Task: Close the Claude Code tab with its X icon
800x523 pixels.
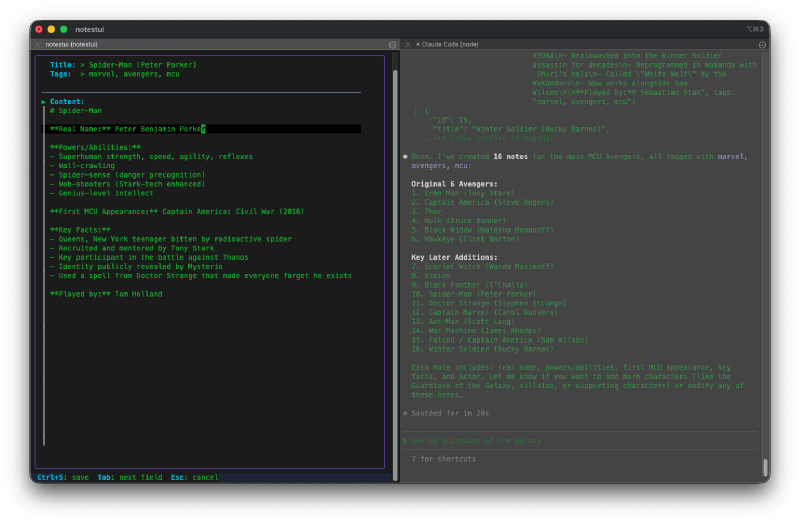Action: (408, 44)
